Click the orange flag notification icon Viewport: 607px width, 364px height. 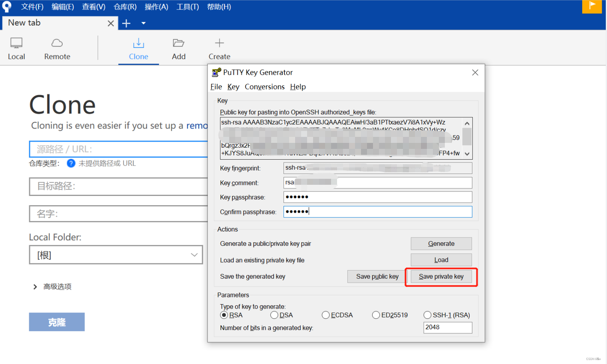point(592,6)
